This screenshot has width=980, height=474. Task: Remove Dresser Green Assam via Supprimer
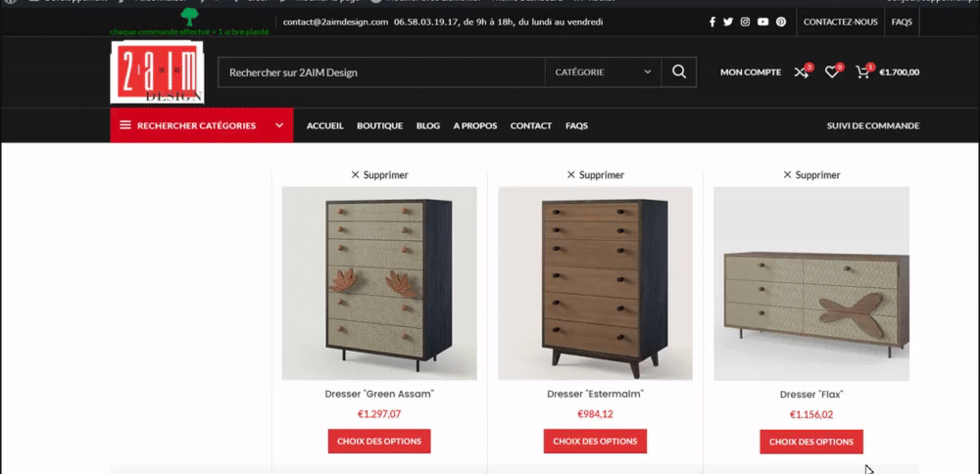pyautogui.click(x=379, y=175)
